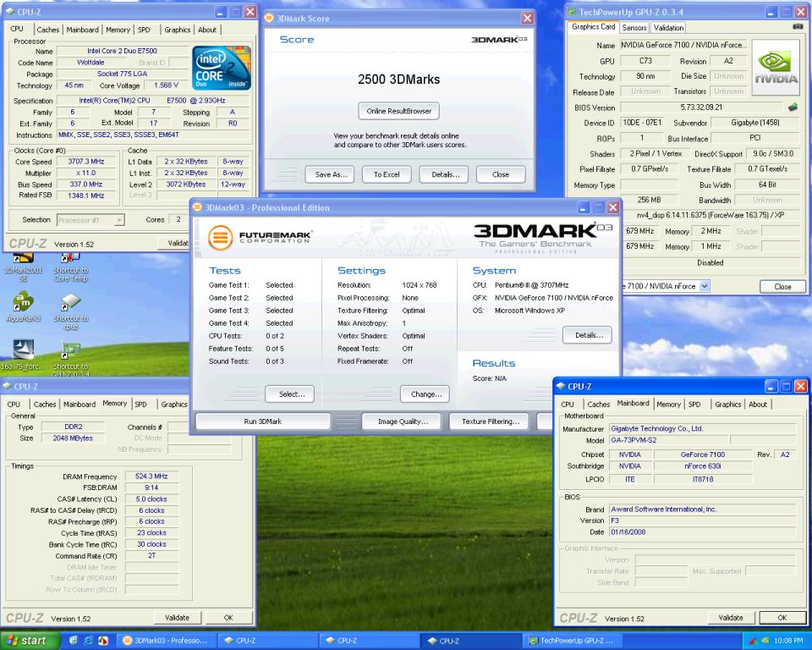Click Change button under Settings
Image resolution: width=812 pixels, height=650 pixels.
(425, 394)
